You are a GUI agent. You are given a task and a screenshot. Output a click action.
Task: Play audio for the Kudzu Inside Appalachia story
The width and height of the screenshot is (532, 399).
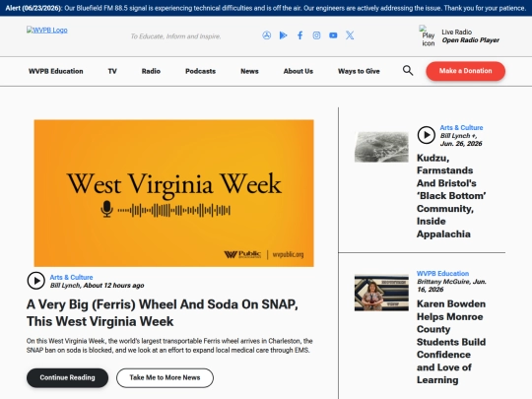tap(427, 135)
